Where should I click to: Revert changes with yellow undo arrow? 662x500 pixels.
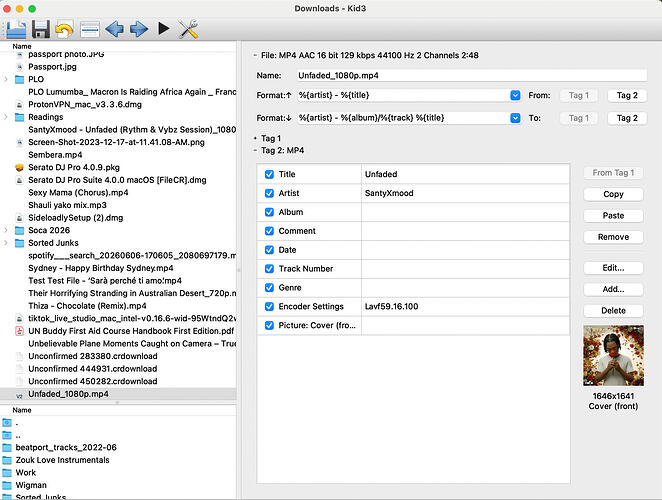pyautogui.click(x=64, y=30)
